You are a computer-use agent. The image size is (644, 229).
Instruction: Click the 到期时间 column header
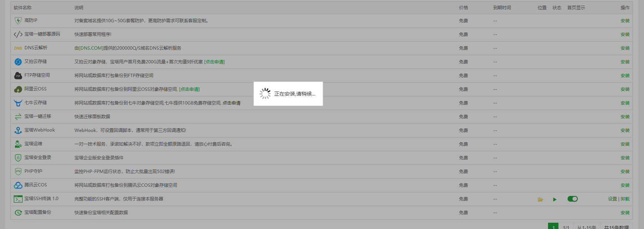click(502, 8)
